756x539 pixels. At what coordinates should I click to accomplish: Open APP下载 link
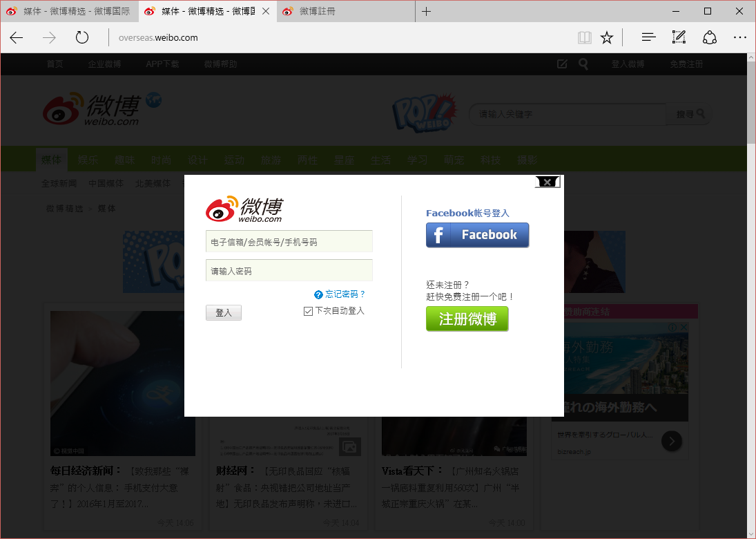coord(162,64)
